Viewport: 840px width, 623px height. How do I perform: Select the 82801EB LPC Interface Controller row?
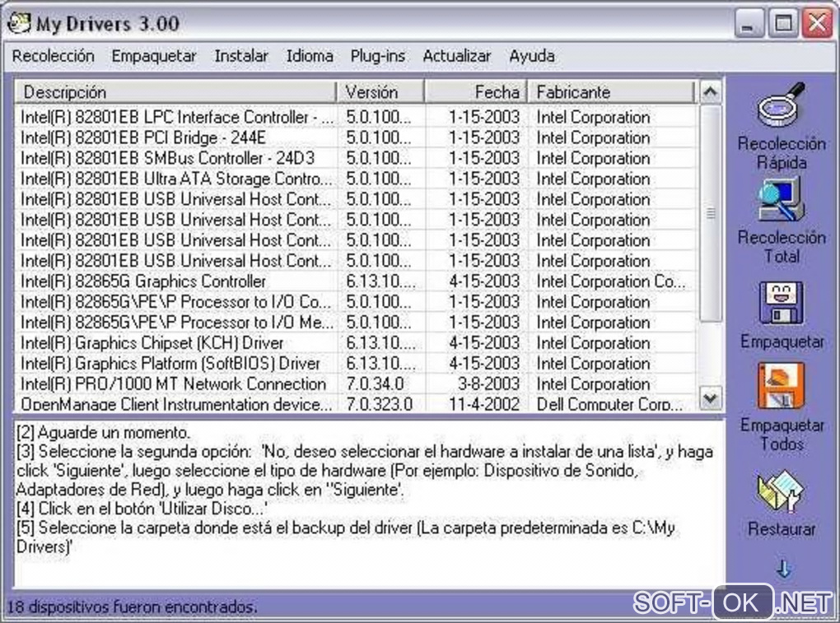point(357,117)
